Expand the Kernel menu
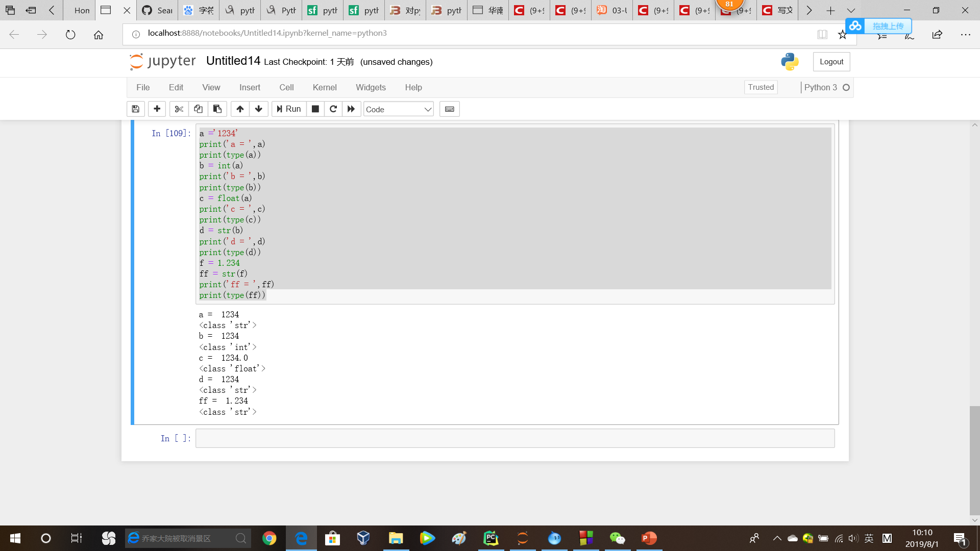This screenshot has height=551, width=980. pyautogui.click(x=325, y=87)
